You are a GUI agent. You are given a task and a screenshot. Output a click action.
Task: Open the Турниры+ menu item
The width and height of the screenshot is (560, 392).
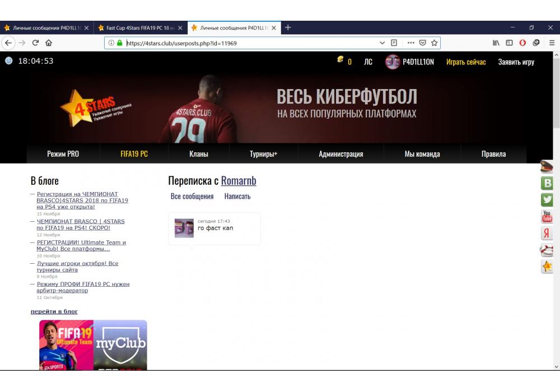[x=263, y=154]
